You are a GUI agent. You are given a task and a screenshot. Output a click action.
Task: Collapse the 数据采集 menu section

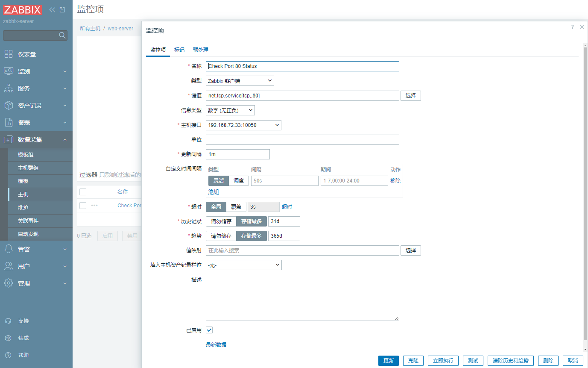click(x=65, y=140)
